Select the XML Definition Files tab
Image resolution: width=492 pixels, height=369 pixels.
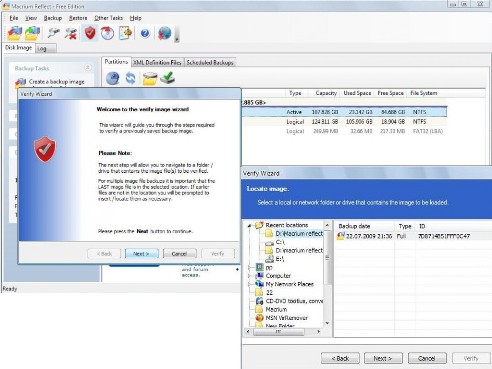[157, 62]
